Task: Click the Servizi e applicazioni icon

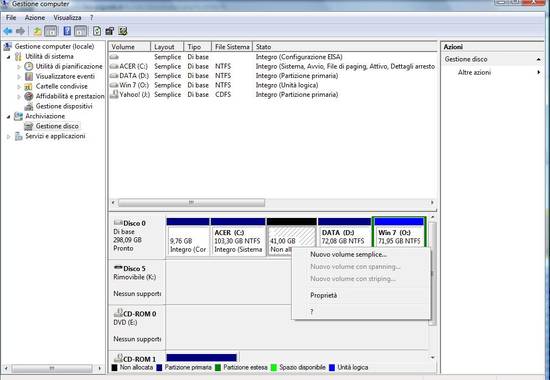Action: tap(19, 136)
